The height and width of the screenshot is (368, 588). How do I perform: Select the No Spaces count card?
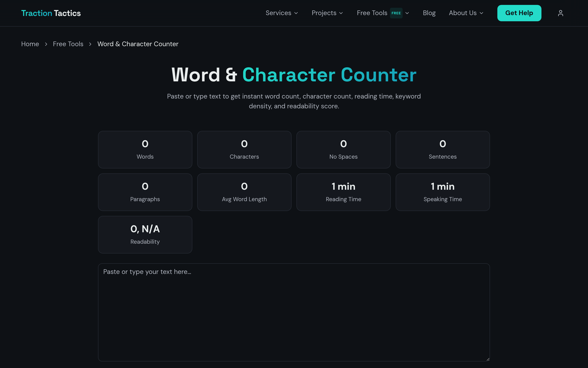[x=343, y=150]
